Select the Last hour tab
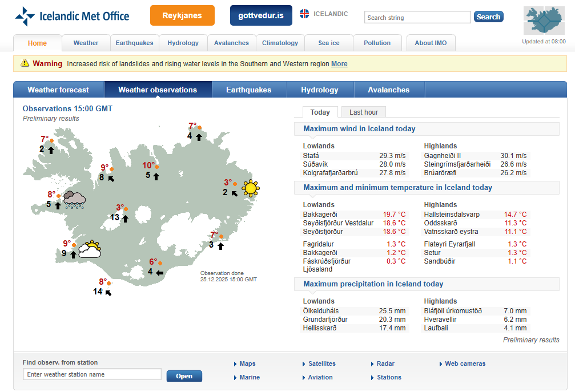 pos(363,112)
